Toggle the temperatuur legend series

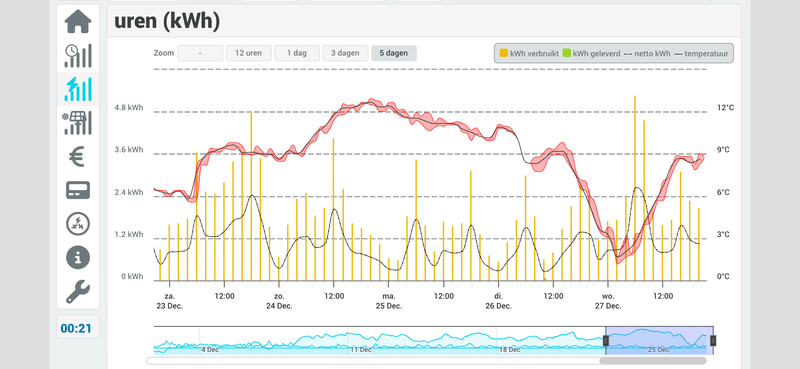[x=702, y=53]
